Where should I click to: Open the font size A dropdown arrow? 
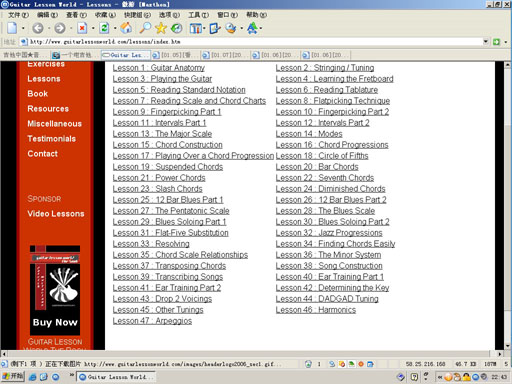261,29
